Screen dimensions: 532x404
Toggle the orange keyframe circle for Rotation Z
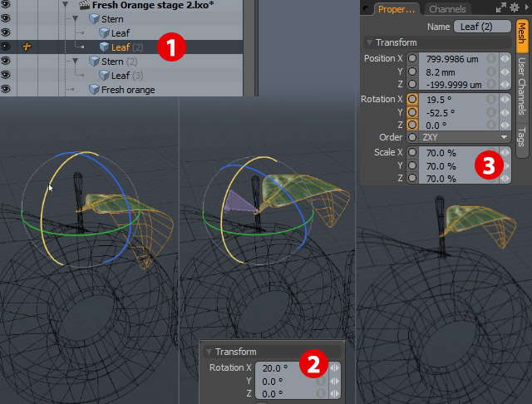(x=412, y=125)
